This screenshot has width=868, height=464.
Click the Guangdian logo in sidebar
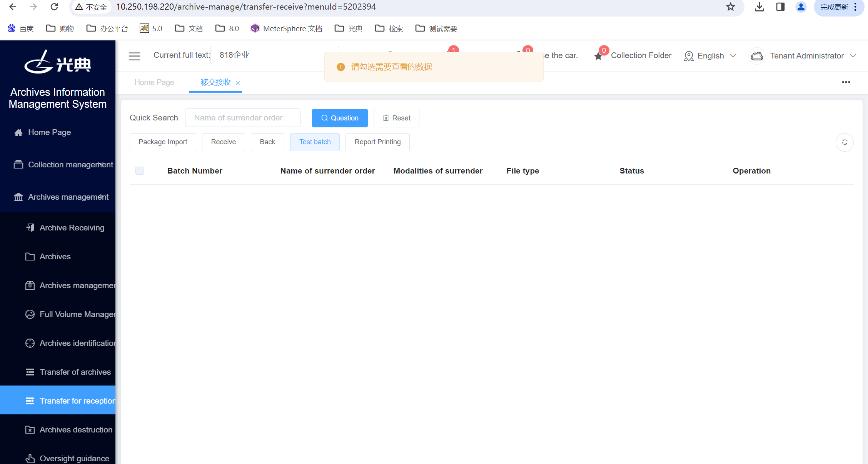click(x=58, y=62)
